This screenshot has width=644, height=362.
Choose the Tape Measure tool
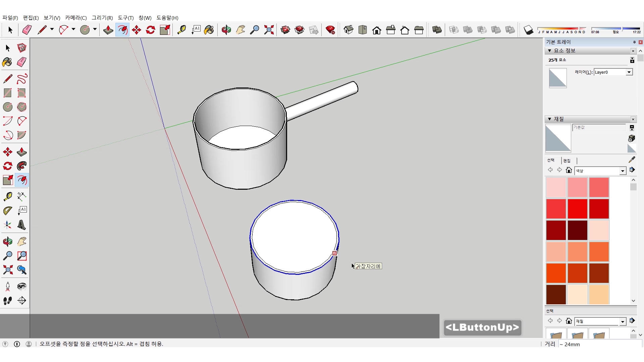point(8,196)
